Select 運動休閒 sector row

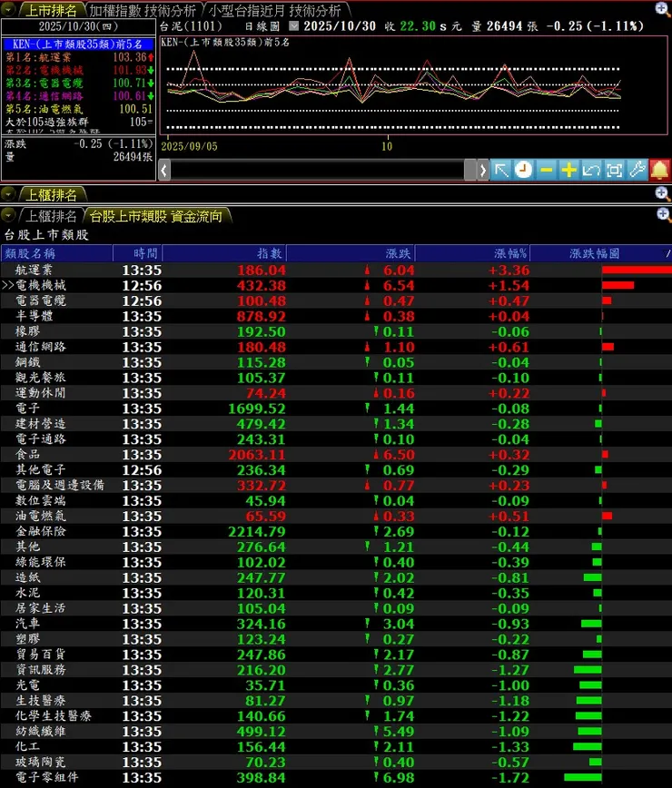coord(336,393)
